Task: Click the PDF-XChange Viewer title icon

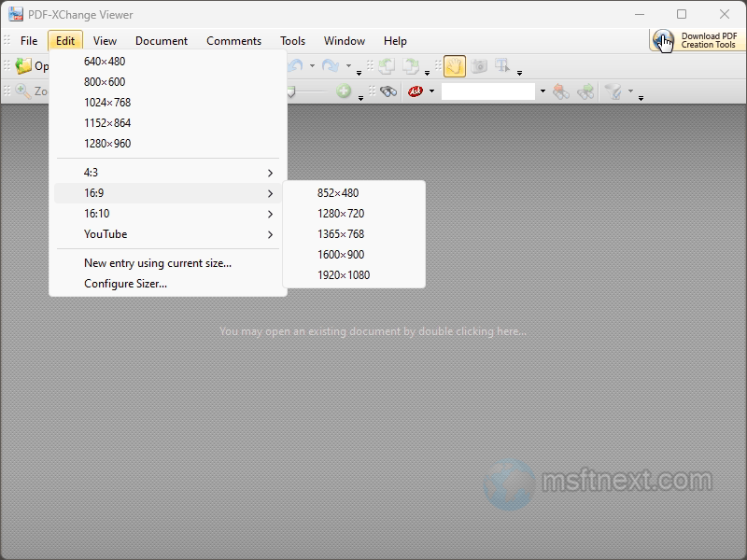Action: pos(16,14)
